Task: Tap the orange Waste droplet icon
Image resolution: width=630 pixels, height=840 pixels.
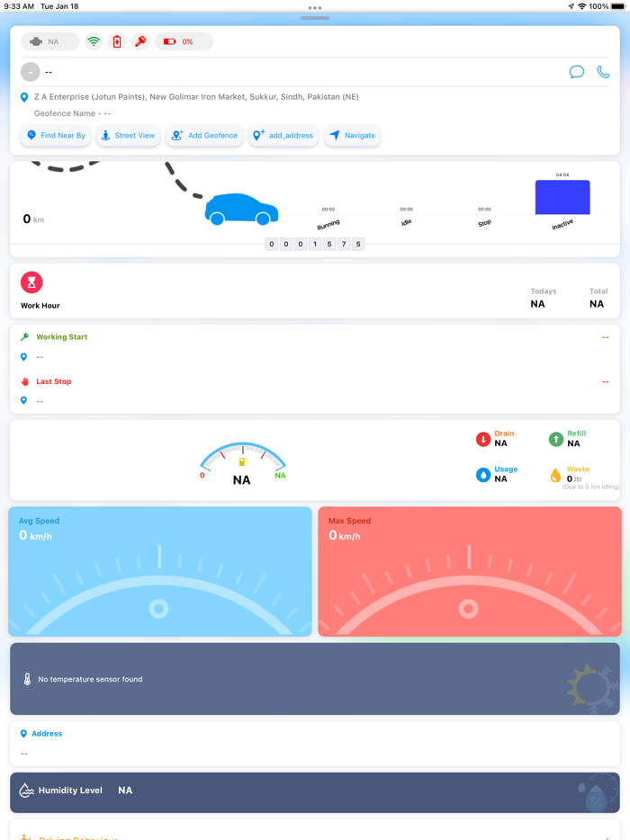Action: click(x=555, y=475)
